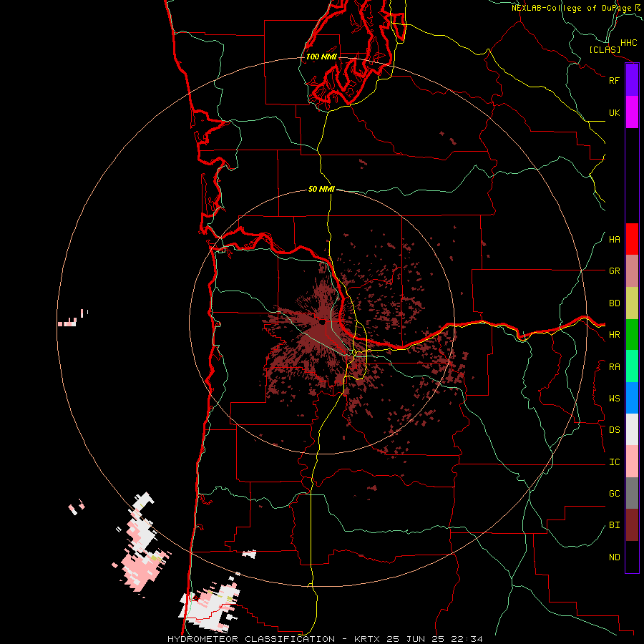The height and width of the screenshot is (644, 644).
Task: Click the IC legend label
Action: [614, 462]
